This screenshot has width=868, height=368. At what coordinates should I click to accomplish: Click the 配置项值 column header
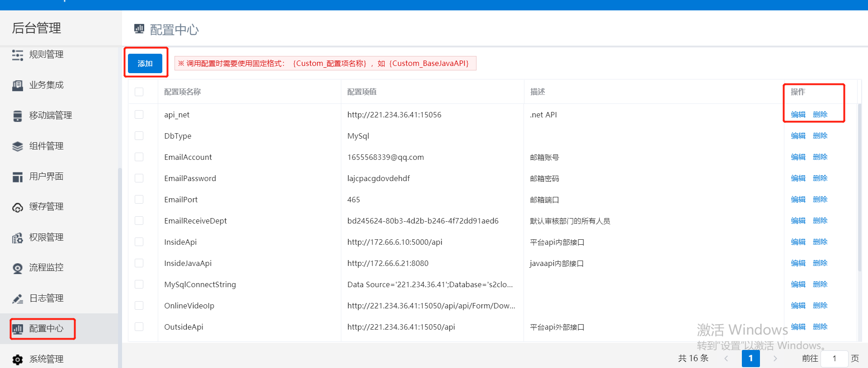[362, 92]
